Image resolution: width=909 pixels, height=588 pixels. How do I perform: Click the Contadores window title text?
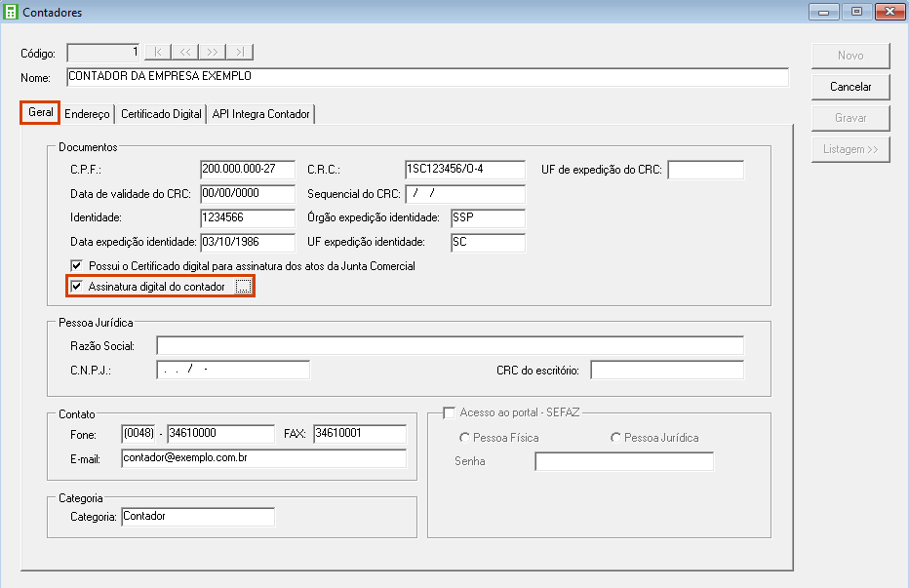pyautogui.click(x=52, y=12)
